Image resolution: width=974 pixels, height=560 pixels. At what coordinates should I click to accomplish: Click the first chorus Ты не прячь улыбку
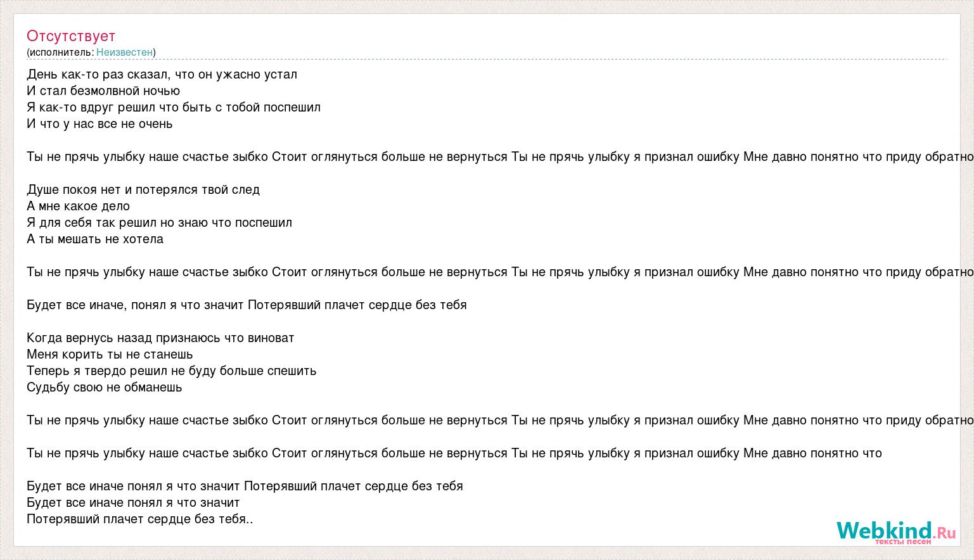coord(500,156)
